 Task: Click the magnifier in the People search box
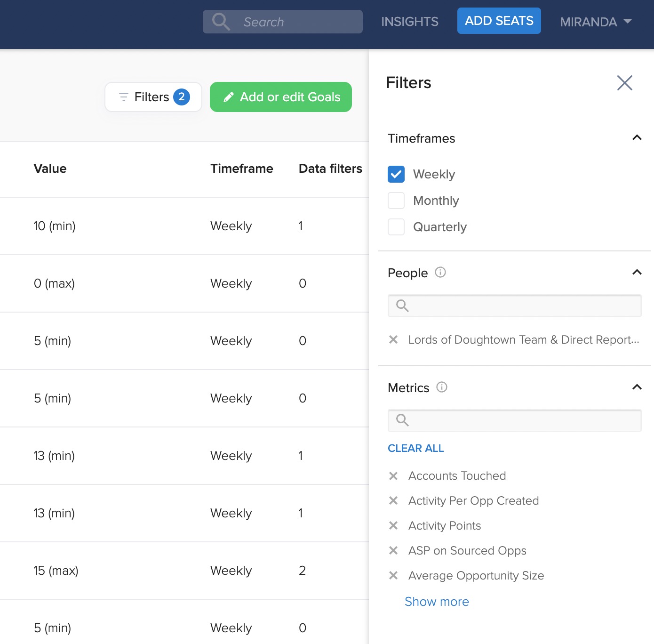click(x=402, y=306)
